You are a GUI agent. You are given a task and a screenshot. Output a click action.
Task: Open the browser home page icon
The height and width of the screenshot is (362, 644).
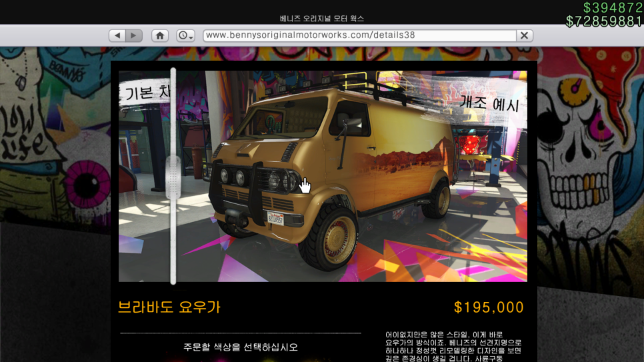coord(160,35)
